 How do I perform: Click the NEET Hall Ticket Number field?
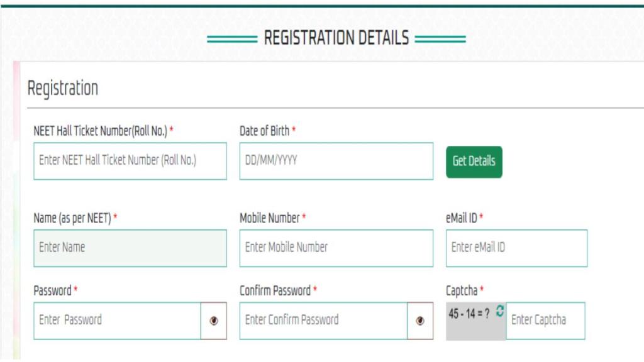coord(130,161)
